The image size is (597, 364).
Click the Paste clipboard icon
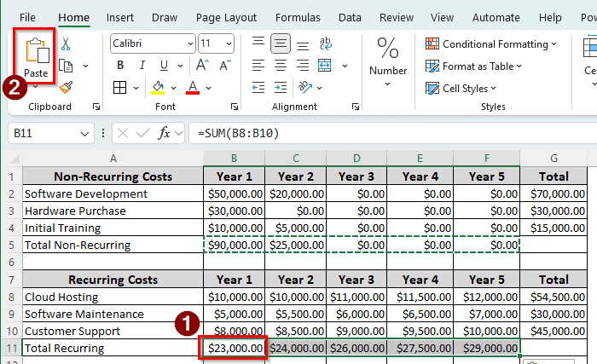[x=38, y=50]
